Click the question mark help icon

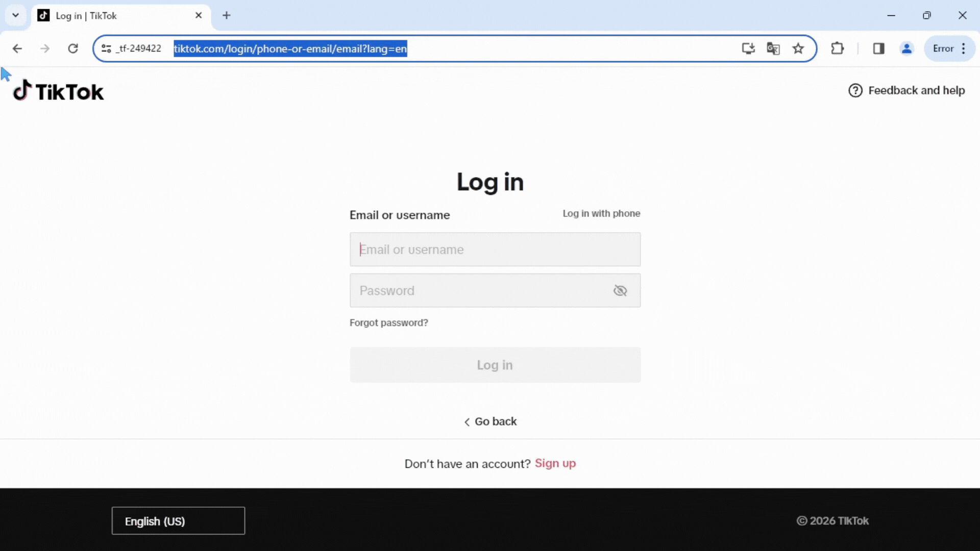click(855, 91)
